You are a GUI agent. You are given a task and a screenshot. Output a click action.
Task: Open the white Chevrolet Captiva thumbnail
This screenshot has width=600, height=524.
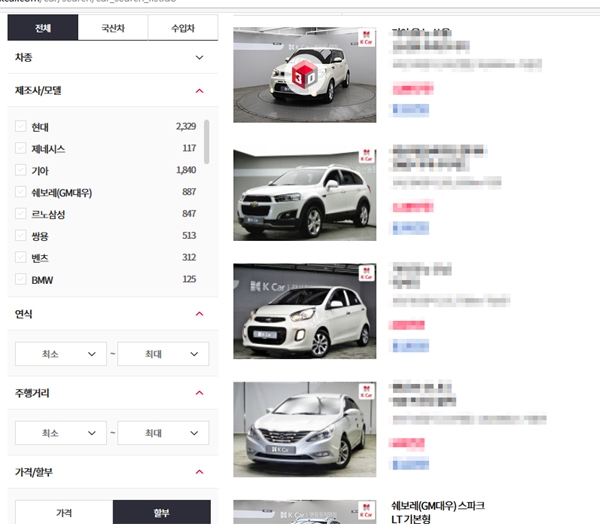[x=305, y=194]
